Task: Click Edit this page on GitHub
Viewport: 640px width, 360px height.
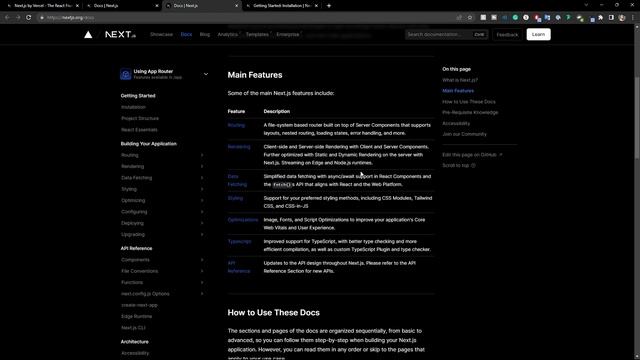Action: (472, 155)
